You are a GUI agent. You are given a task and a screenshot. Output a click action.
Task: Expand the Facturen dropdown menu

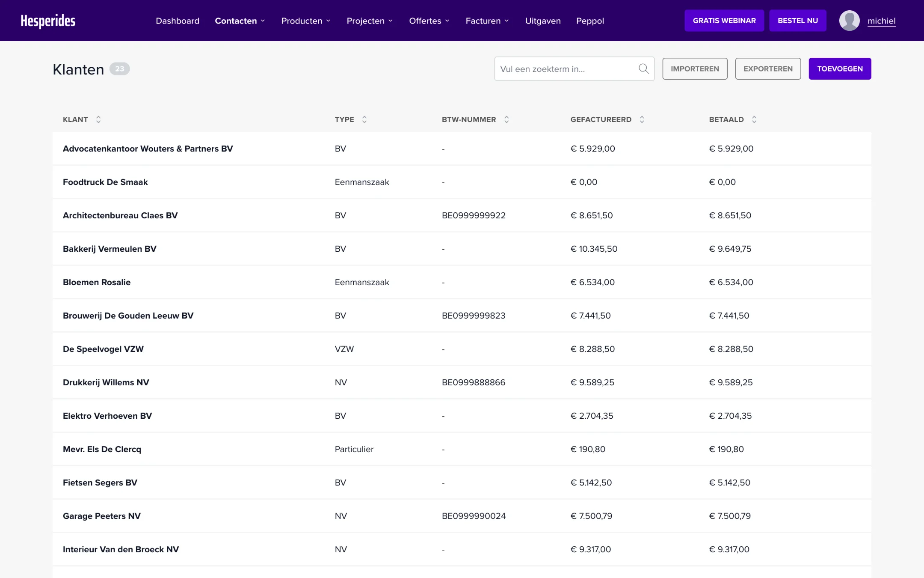(487, 21)
